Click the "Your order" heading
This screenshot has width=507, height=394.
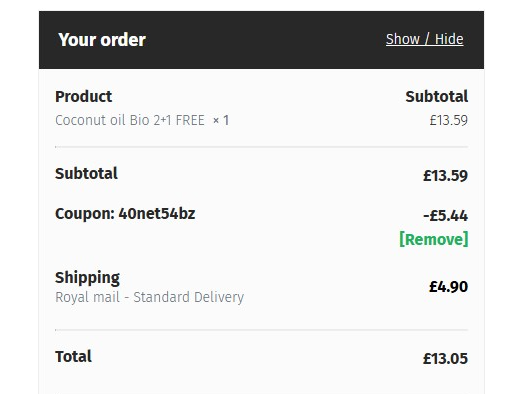(102, 40)
